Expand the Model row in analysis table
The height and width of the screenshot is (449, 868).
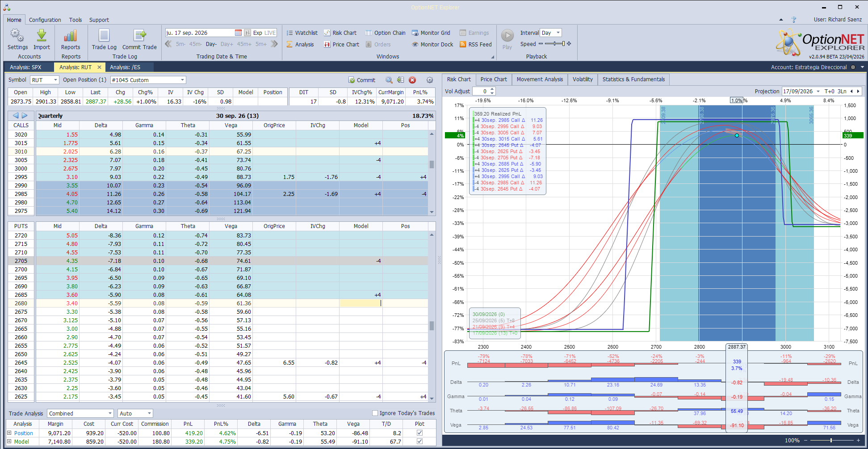pos(9,441)
